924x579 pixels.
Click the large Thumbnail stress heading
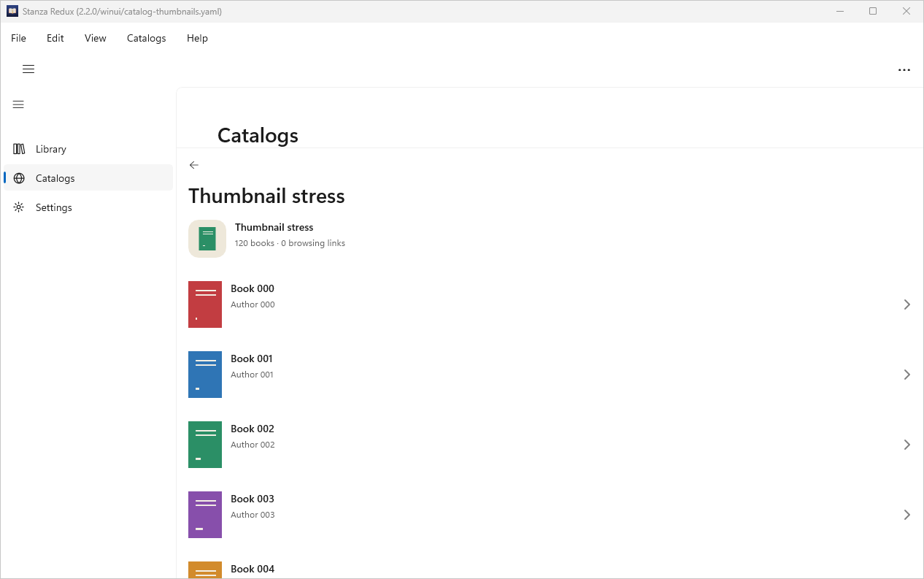[x=266, y=196]
